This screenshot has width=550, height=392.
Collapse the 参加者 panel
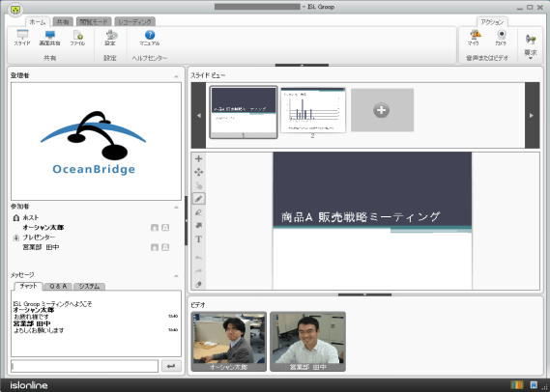point(176,208)
